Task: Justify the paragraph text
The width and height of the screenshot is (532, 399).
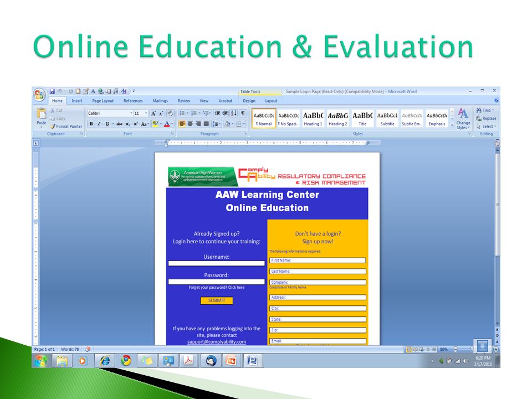Action: coord(206,124)
